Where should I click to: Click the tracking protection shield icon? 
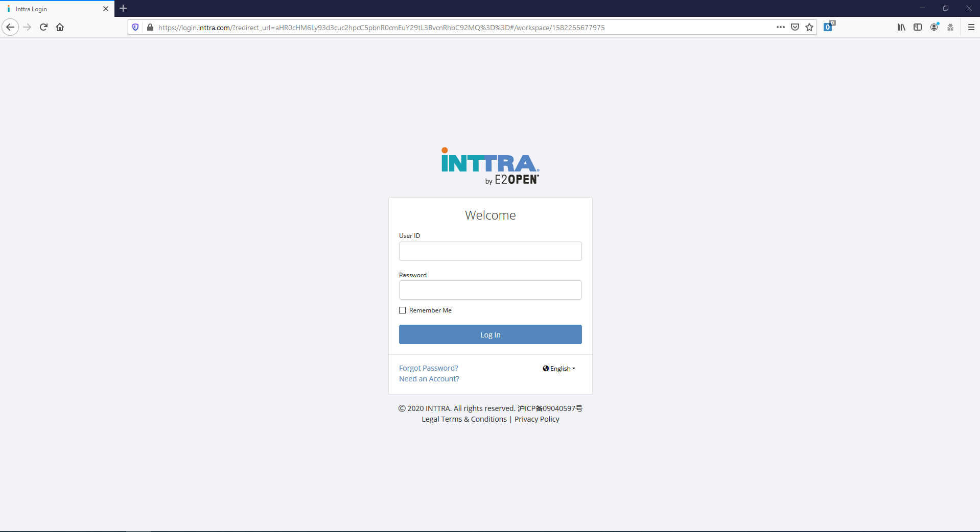pyautogui.click(x=134, y=27)
